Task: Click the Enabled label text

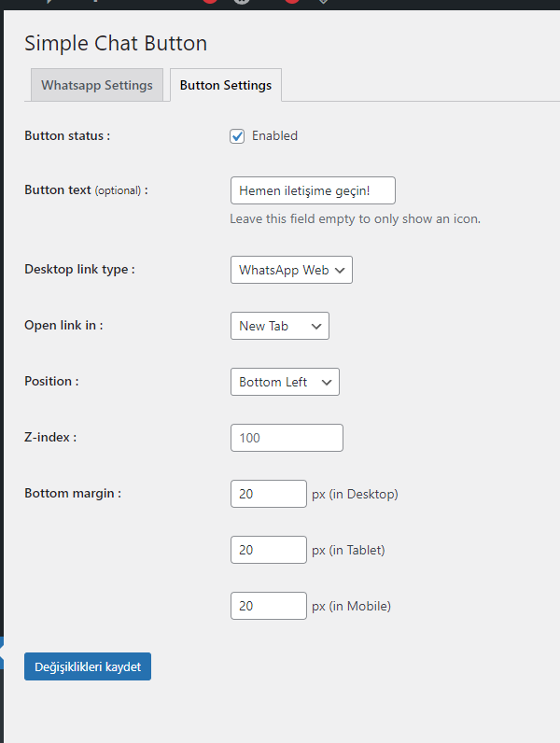Action: point(274,136)
